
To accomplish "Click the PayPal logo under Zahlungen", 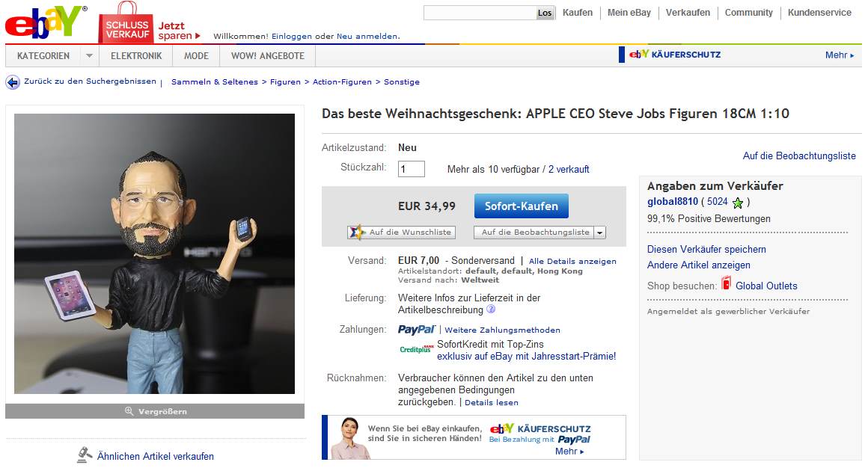I will 416,330.
